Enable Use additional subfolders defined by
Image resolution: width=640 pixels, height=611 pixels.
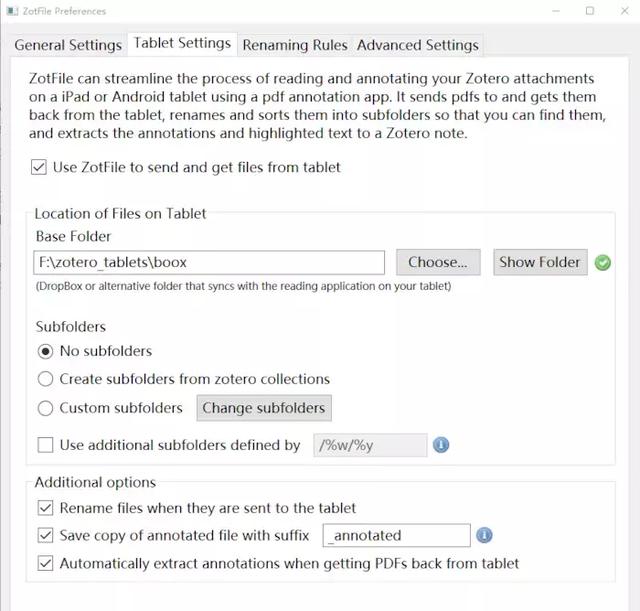click(45, 445)
